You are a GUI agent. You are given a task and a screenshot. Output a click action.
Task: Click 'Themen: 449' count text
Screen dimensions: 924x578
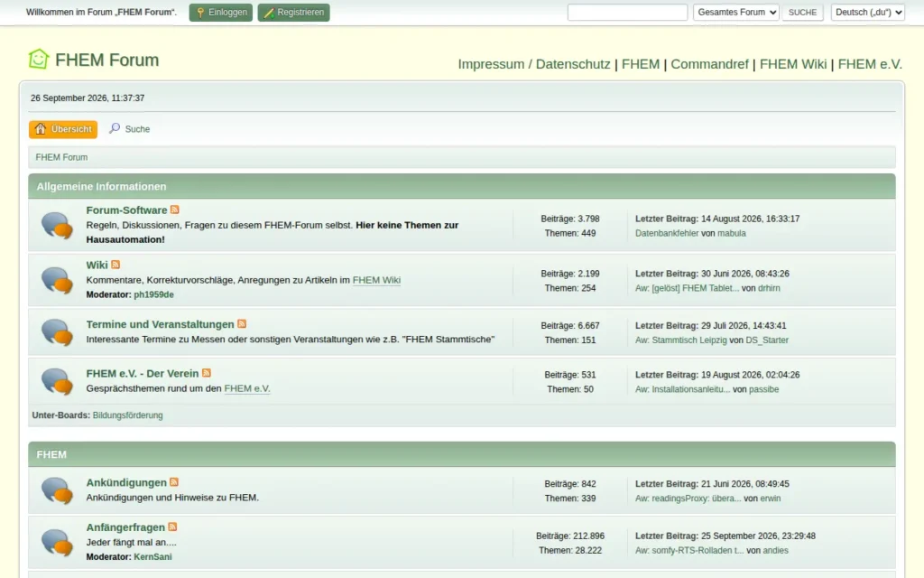point(570,234)
